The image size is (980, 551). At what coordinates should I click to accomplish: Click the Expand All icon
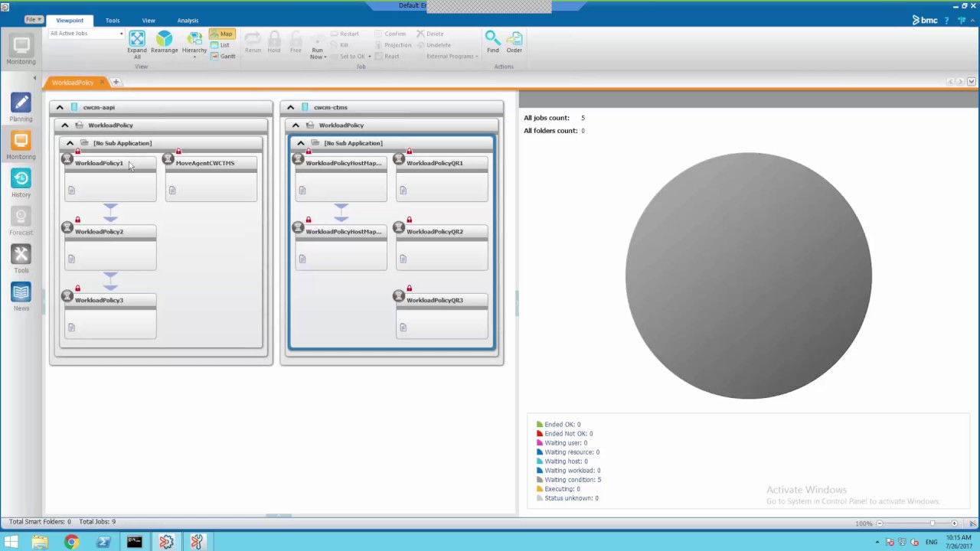(137, 38)
